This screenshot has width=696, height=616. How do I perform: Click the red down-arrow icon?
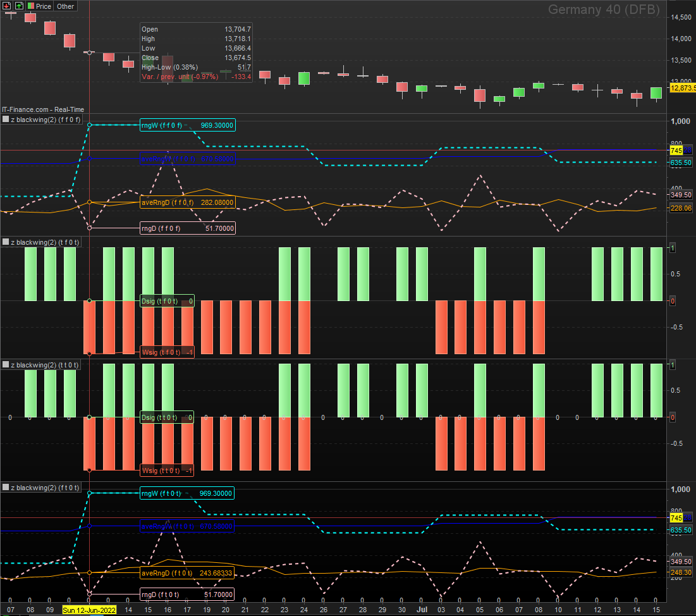coord(7,6)
